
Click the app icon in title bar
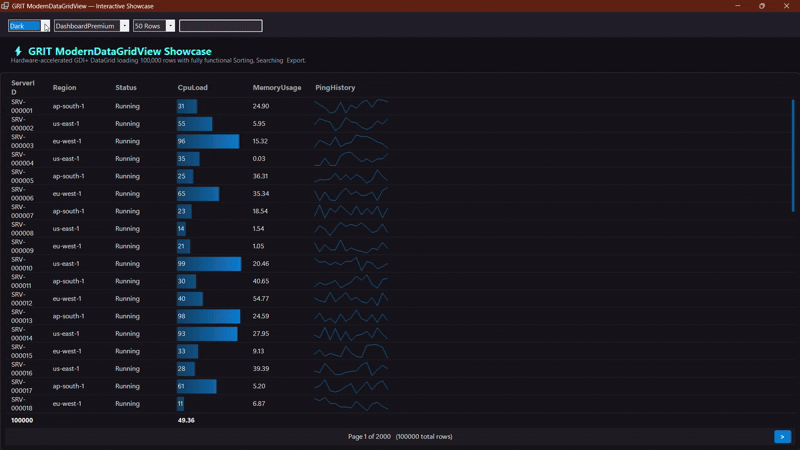click(x=5, y=6)
